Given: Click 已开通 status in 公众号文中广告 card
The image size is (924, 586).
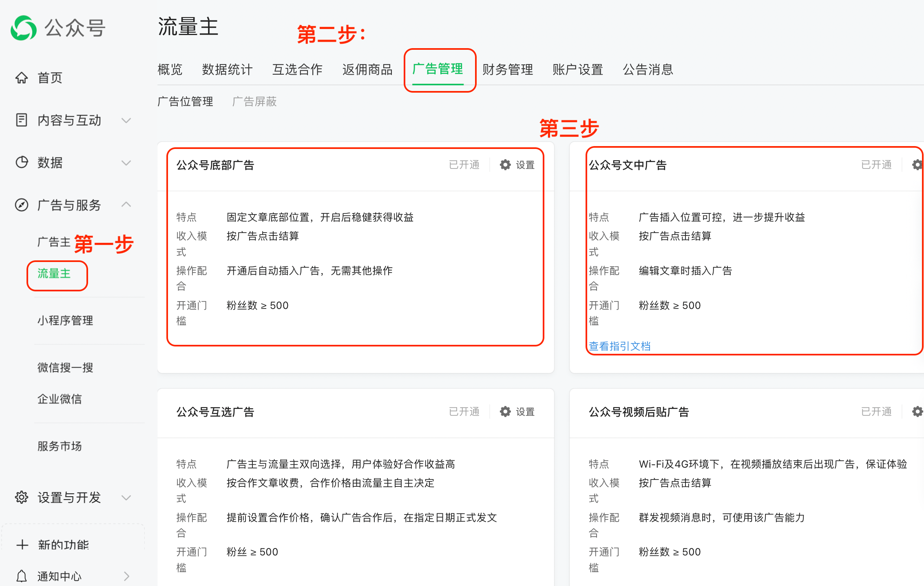Looking at the screenshot, I should [876, 165].
